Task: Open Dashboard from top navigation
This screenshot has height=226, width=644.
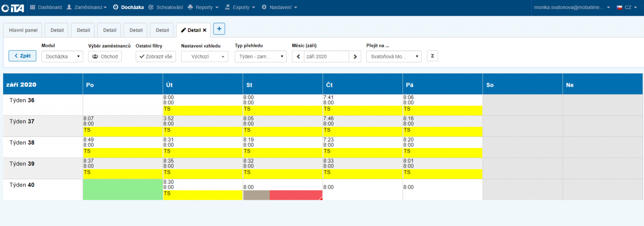Action: [x=46, y=8]
